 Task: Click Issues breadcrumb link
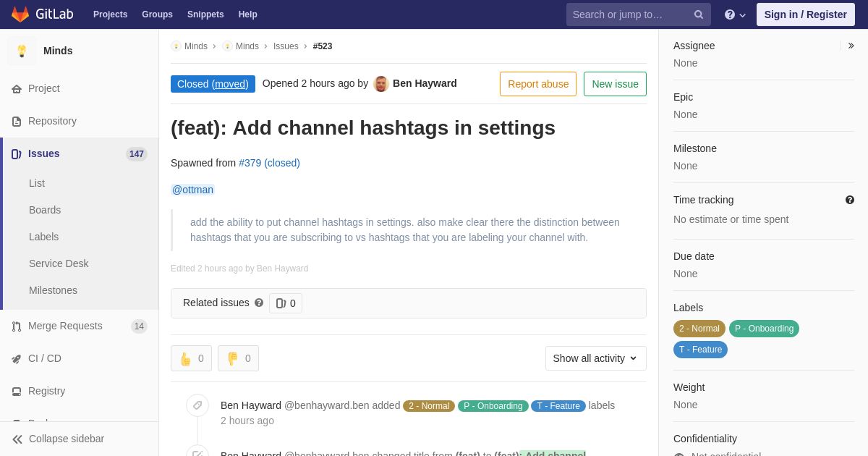tap(286, 46)
